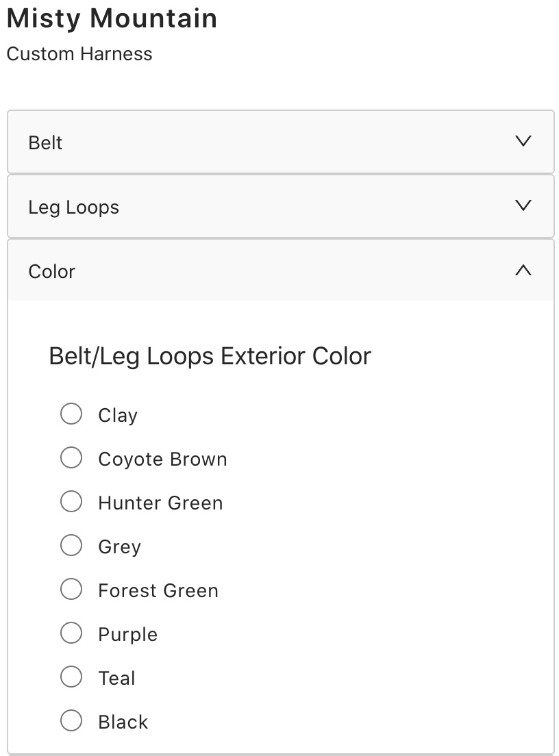The width and height of the screenshot is (559, 756).
Task: Click the Forest Green label text
Action: pos(158,590)
